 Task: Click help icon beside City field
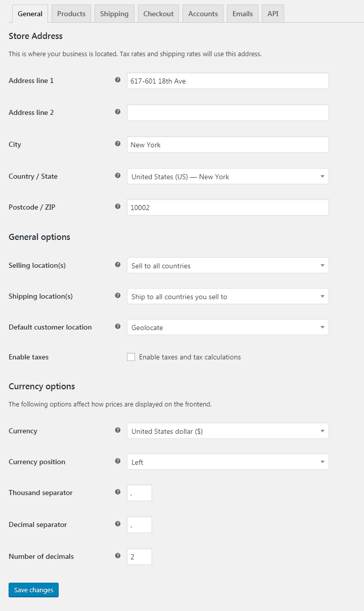coord(118,144)
